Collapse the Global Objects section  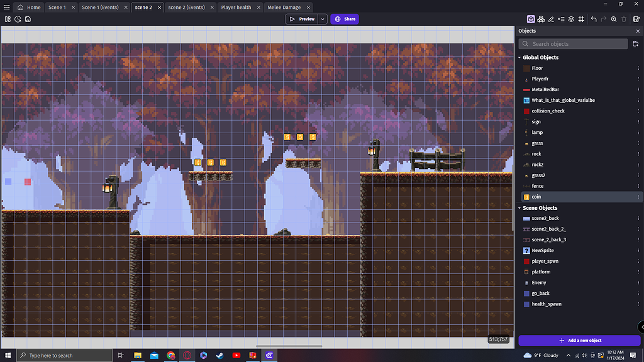(x=519, y=57)
